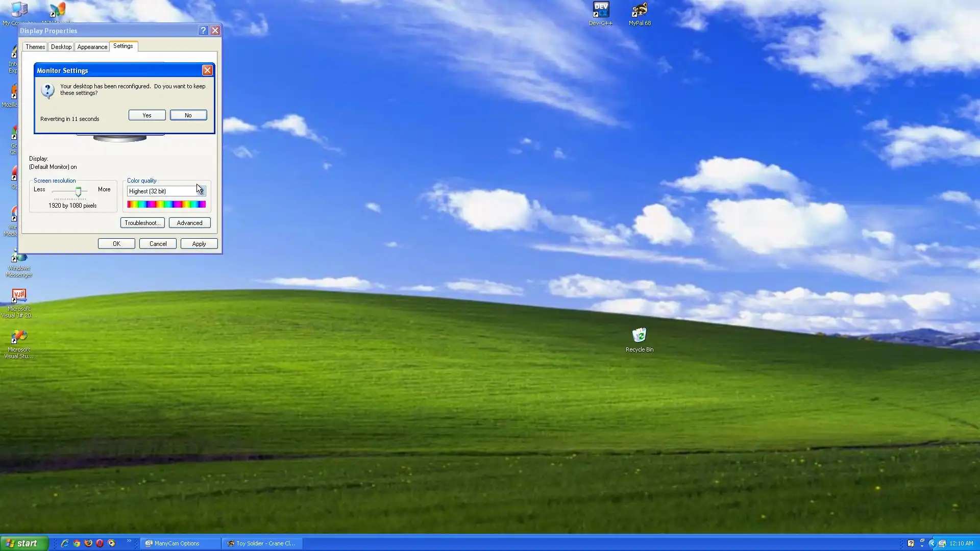
Task: Click the ManyCam system tray icon
Action: [942, 543]
